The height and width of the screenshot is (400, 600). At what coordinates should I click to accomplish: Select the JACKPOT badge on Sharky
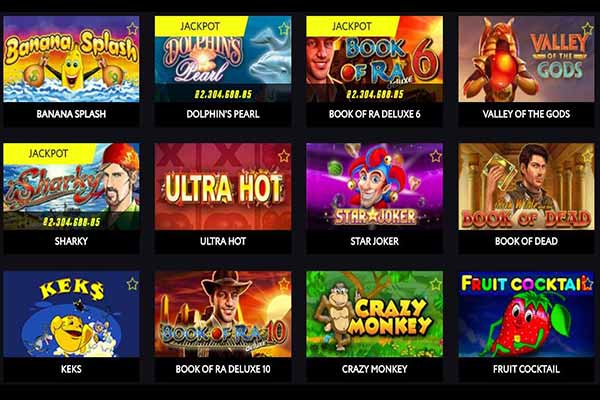pos(48,153)
